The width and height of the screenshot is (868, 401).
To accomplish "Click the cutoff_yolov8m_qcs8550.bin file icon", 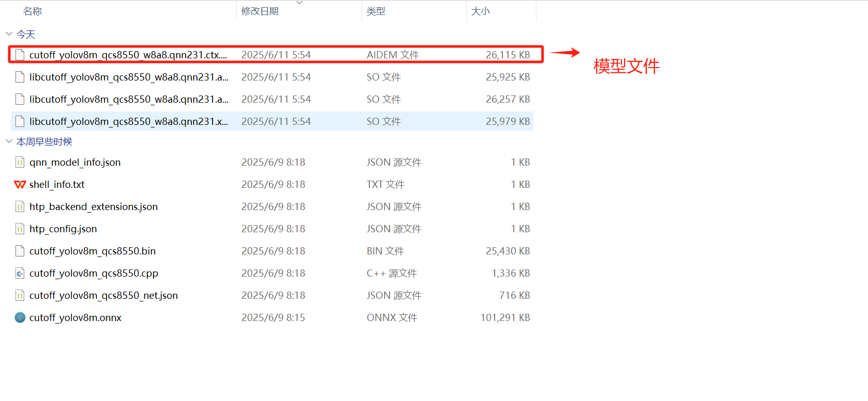I will [x=20, y=251].
